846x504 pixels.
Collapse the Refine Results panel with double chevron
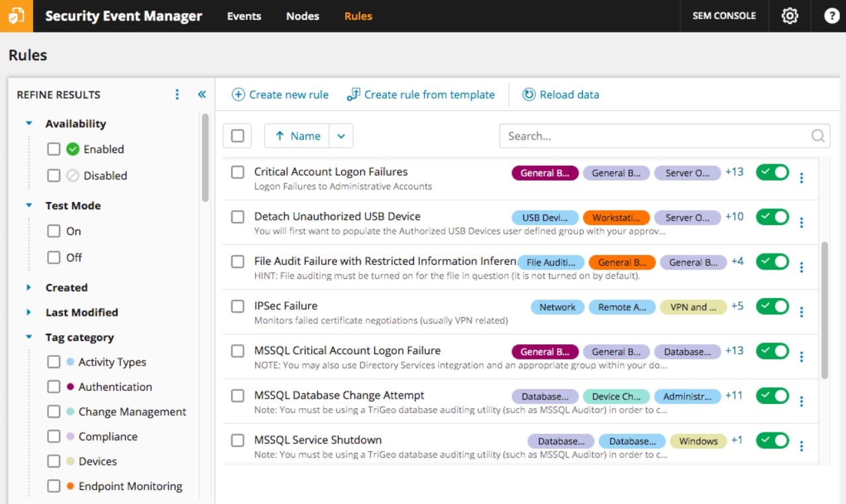[x=202, y=95]
